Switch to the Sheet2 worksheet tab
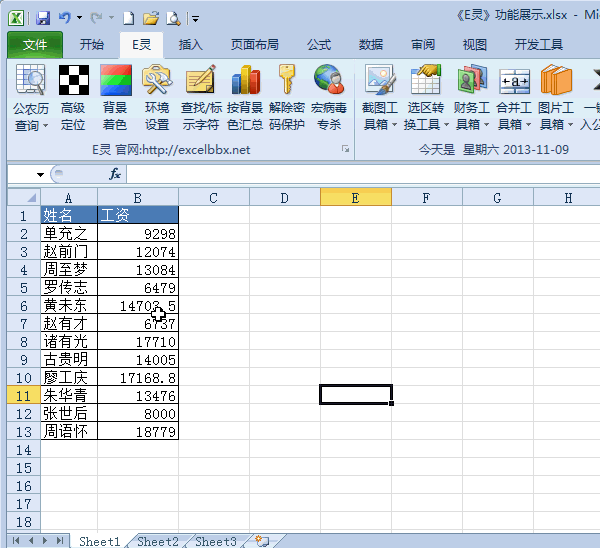The width and height of the screenshot is (600, 548). (157, 541)
